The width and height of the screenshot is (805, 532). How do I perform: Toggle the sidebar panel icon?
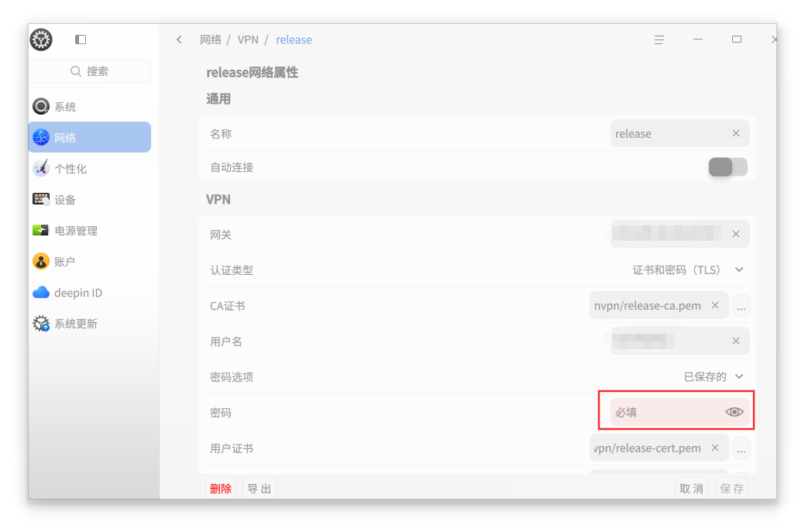[x=81, y=39]
